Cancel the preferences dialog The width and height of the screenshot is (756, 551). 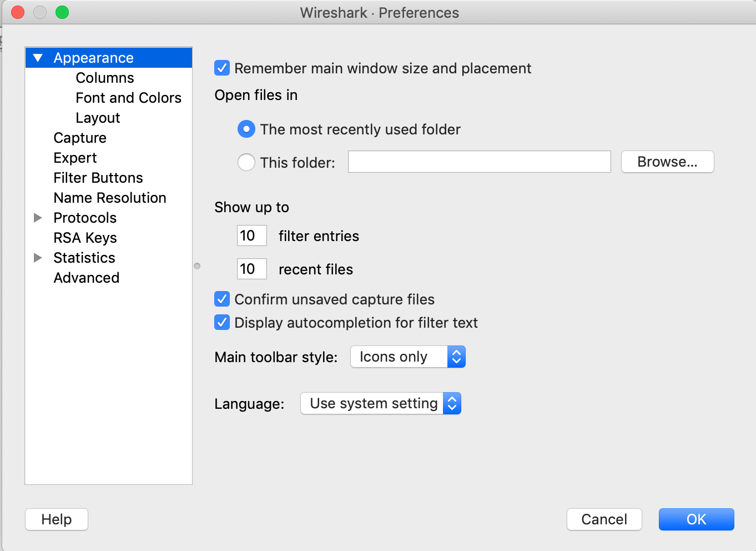(x=604, y=519)
